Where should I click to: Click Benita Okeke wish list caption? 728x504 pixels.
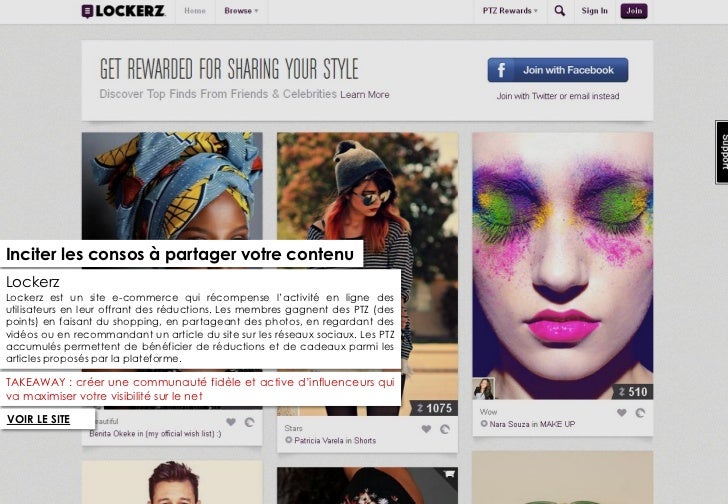[155, 433]
